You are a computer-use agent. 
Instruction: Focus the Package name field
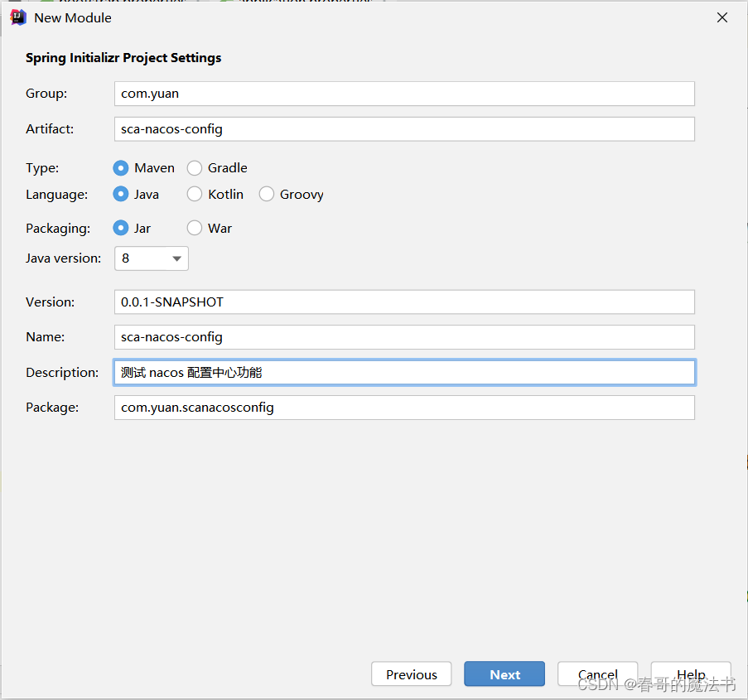[404, 408]
